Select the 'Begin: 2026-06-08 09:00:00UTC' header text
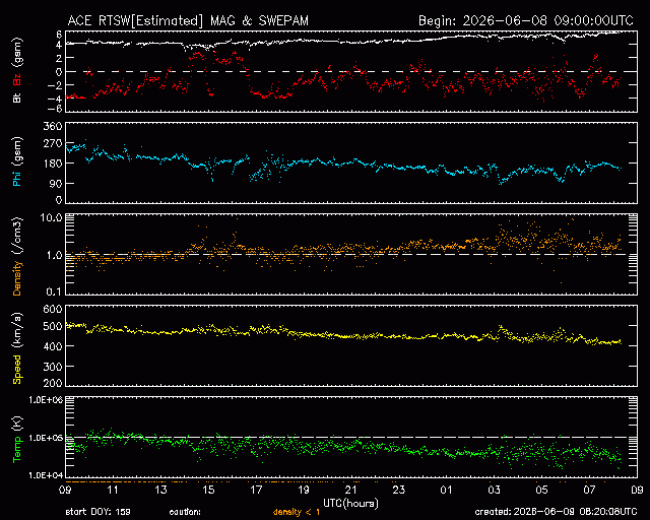 (x=526, y=21)
